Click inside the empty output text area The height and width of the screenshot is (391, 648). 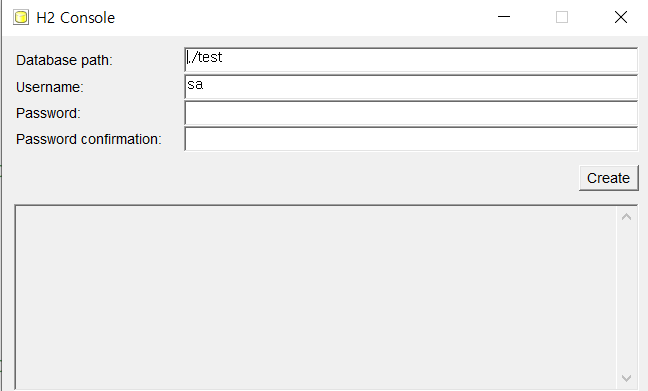coord(316,298)
